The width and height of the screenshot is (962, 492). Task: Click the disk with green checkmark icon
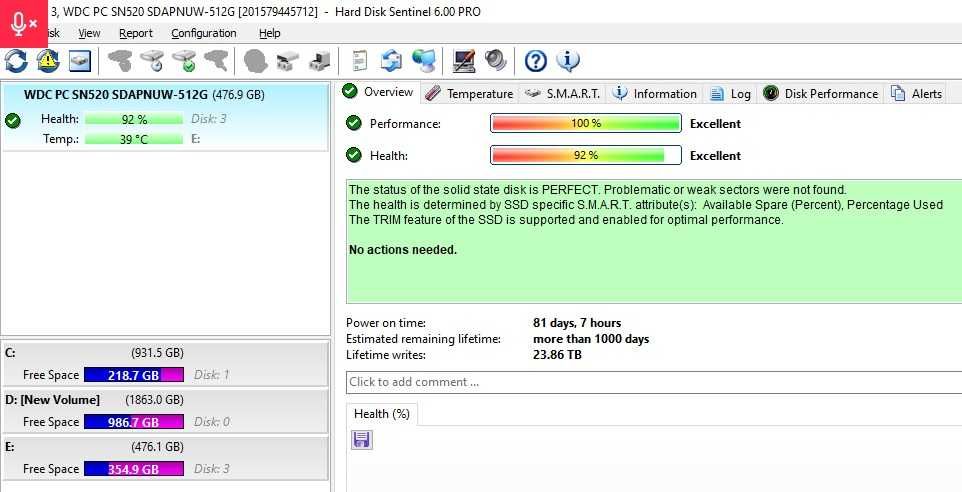(x=184, y=61)
